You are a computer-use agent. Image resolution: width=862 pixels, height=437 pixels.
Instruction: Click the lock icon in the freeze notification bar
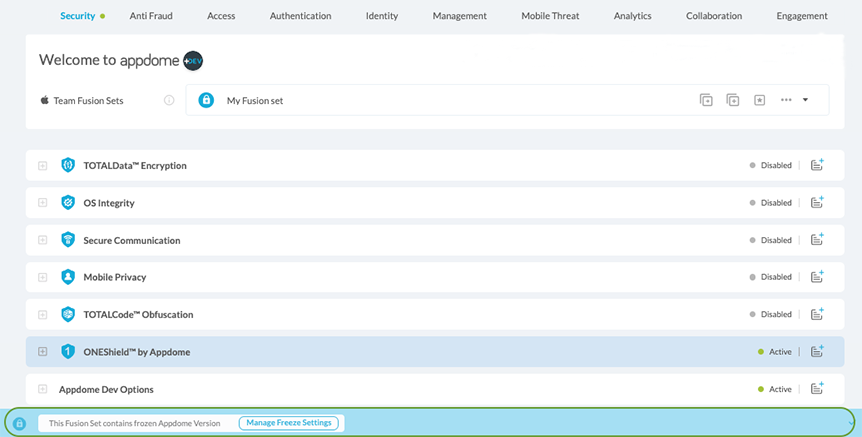point(19,423)
